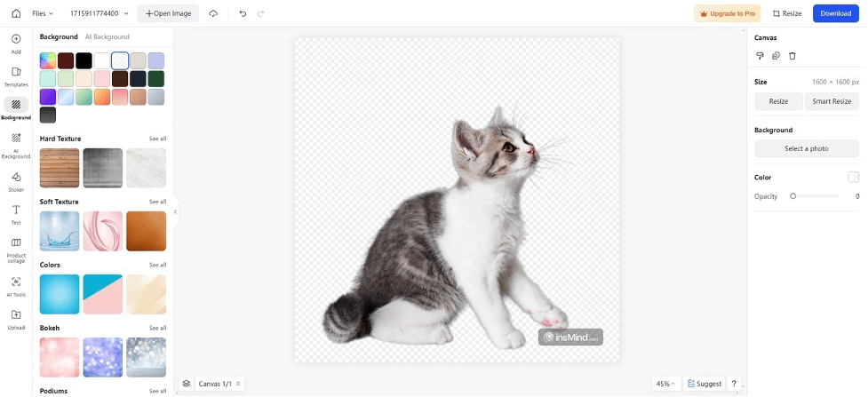The image size is (868, 397).
Task: Click the format painter icon in Canvas panel
Action: [x=760, y=56]
